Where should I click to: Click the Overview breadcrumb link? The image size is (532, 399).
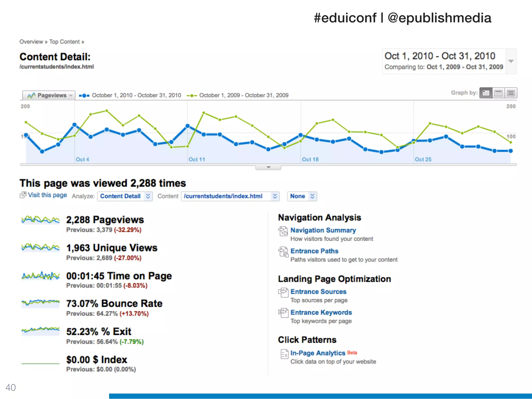tap(31, 42)
